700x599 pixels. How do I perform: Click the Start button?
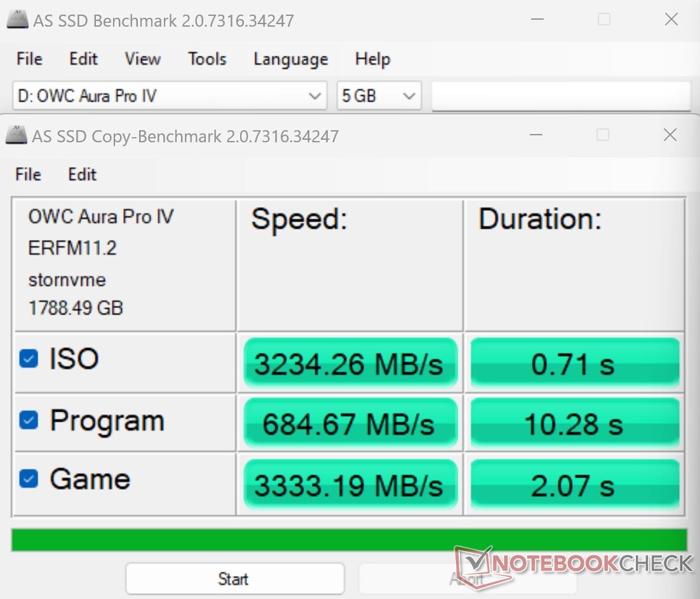pyautogui.click(x=235, y=579)
